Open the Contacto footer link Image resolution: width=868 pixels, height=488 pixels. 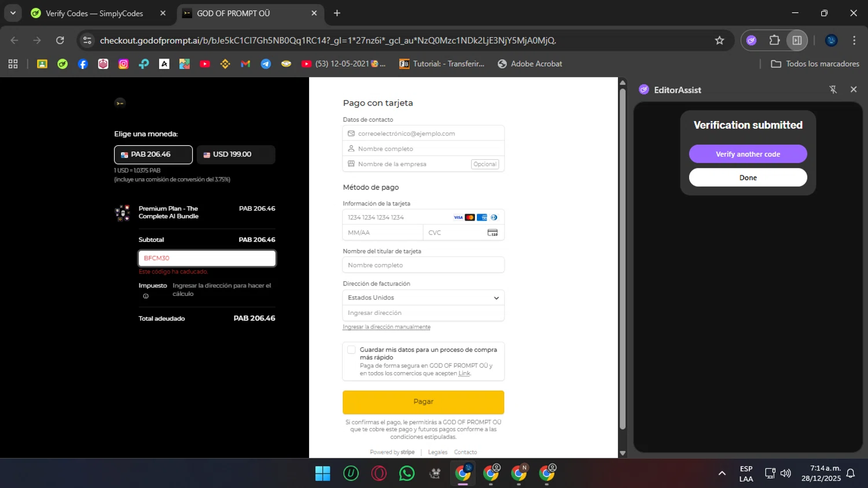coord(465,452)
